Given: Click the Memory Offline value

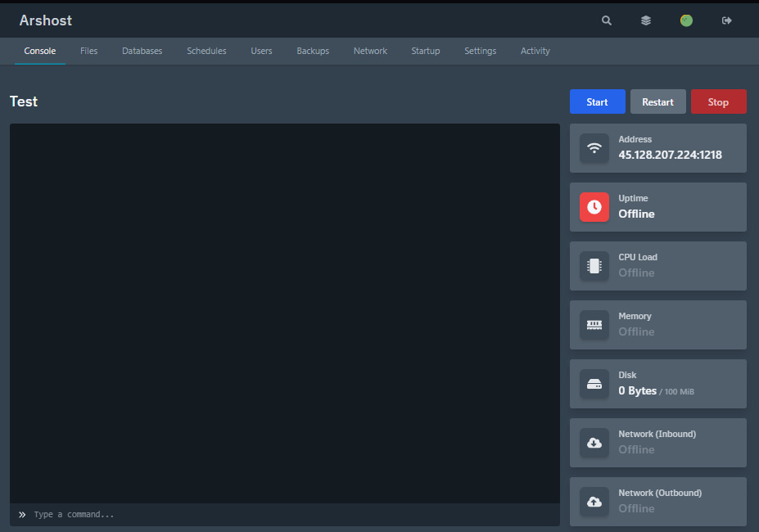Looking at the screenshot, I should pyautogui.click(x=636, y=332).
